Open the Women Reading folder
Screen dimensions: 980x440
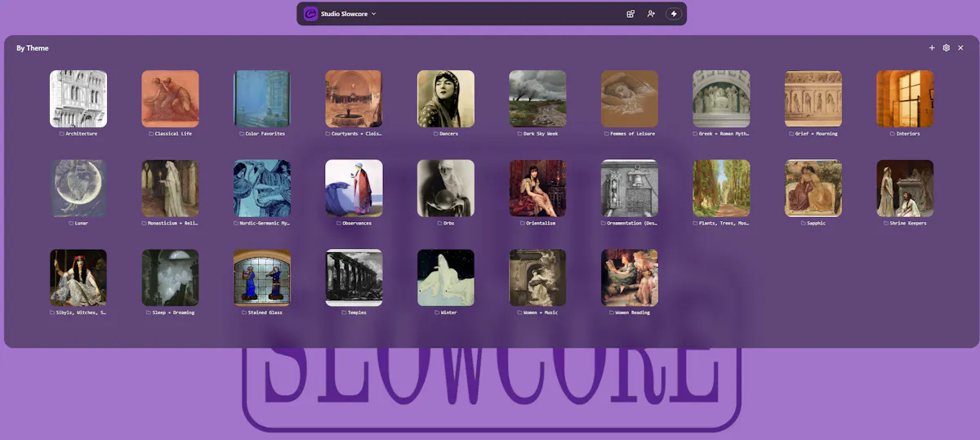630,278
